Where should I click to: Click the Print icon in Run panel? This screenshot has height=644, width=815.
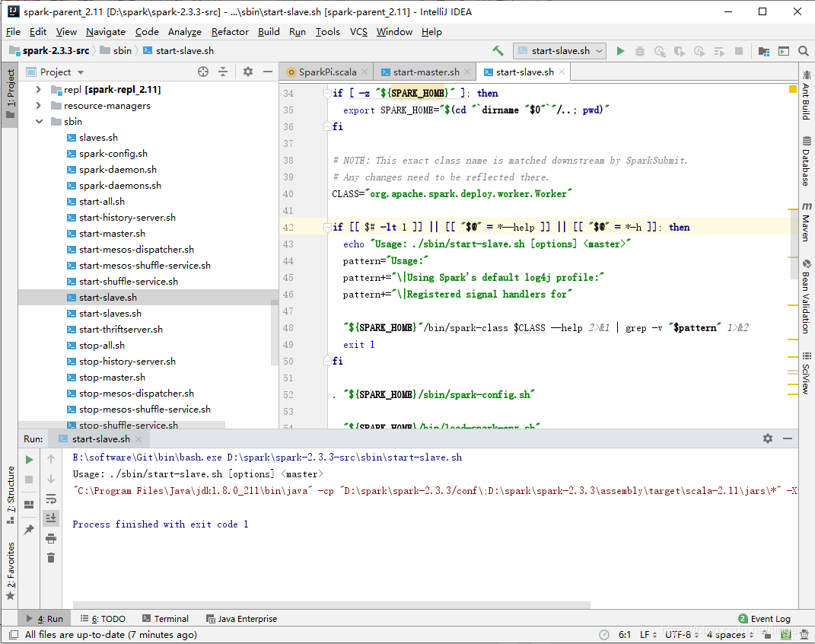[x=51, y=538]
